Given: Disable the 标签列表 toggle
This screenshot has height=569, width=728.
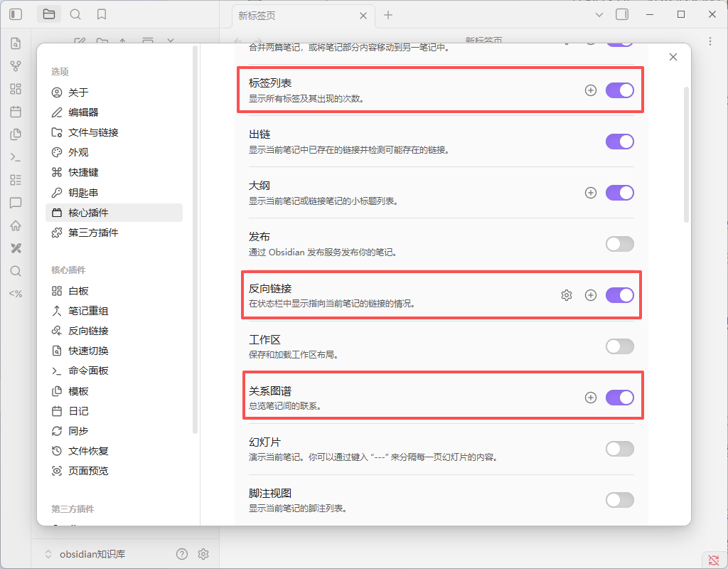Looking at the screenshot, I should 620,90.
